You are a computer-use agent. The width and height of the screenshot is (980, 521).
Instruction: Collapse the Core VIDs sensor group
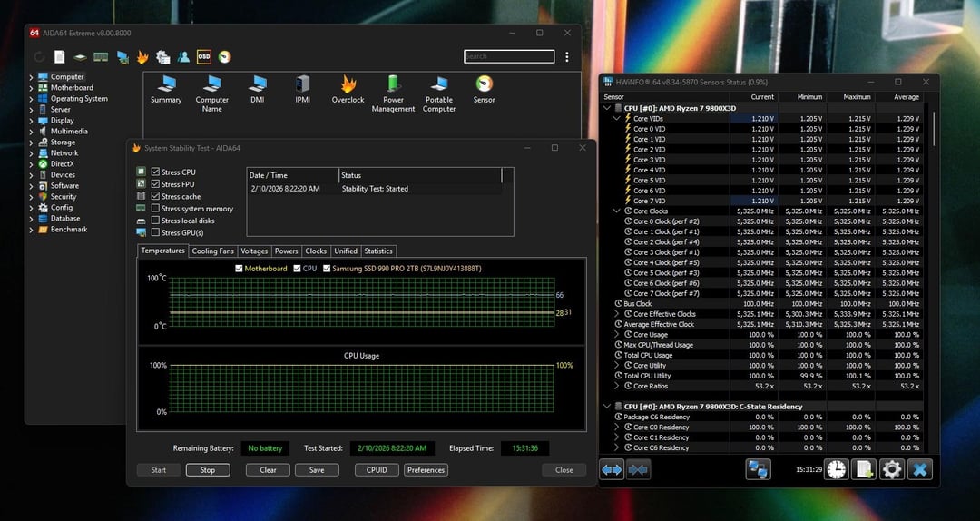617,118
